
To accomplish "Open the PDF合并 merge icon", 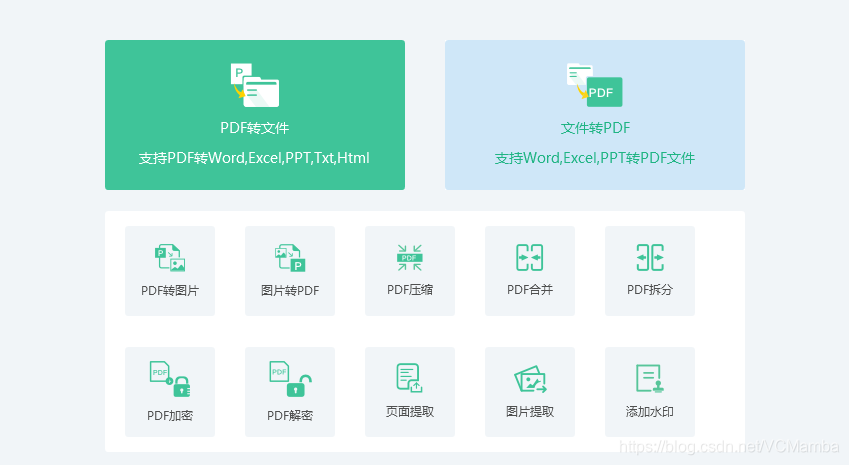I will pyautogui.click(x=530, y=258).
